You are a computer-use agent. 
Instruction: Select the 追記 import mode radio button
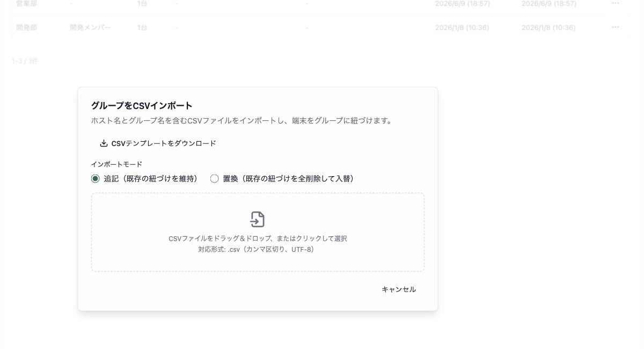click(x=96, y=179)
